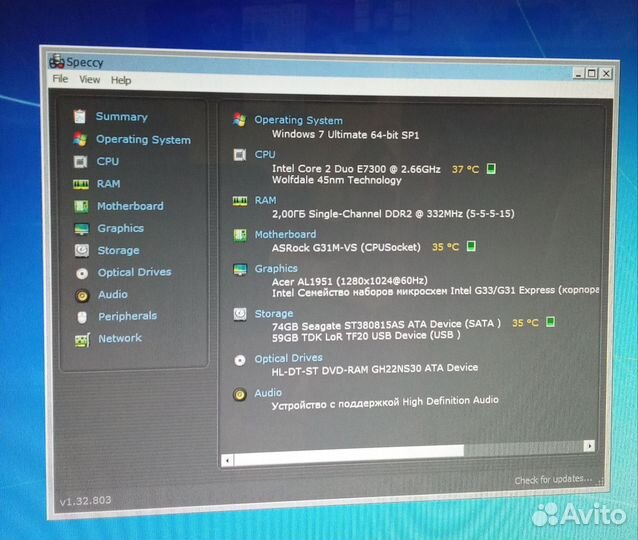Open Network section in sidebar
The width and height of the screenshot is (638, 540).
coord(120,338)
